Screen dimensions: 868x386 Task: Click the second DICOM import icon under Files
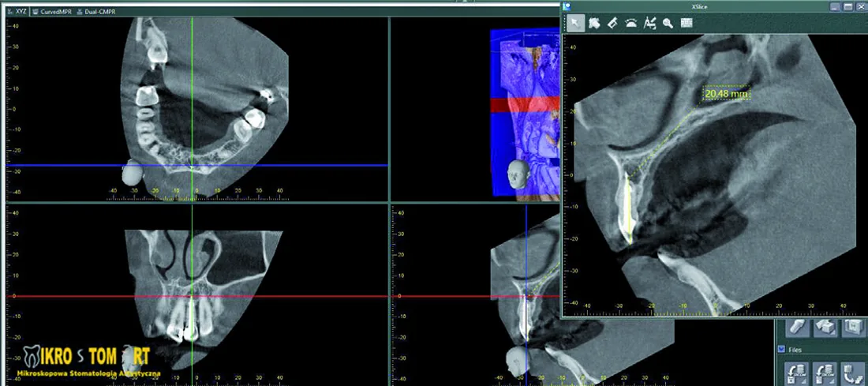pos(825,373)
